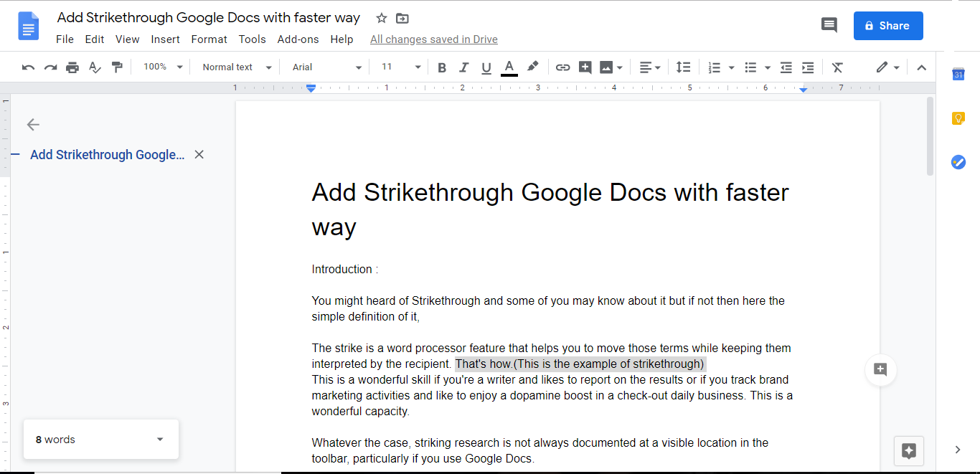Image resolution: width=980 pixels, height=474 pixels.
Task: Open the Insert menu
Action: [x=166, y=39]
